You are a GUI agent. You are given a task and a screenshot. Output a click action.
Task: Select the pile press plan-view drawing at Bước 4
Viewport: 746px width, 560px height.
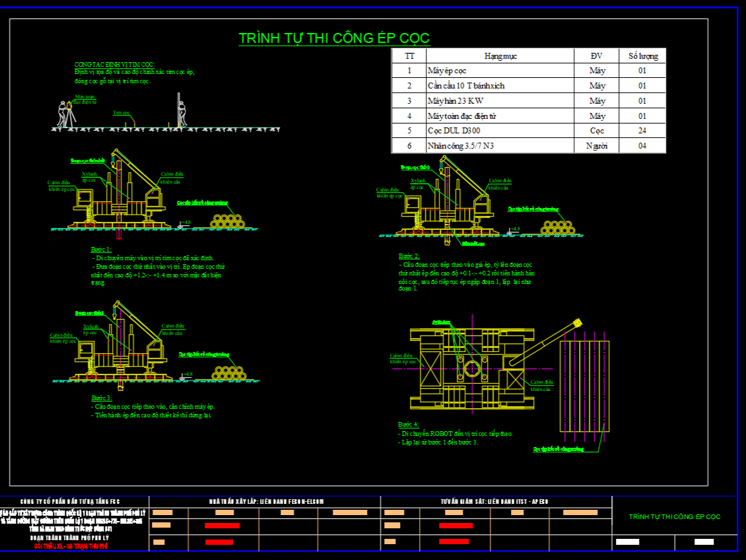(x=472, y=368)
